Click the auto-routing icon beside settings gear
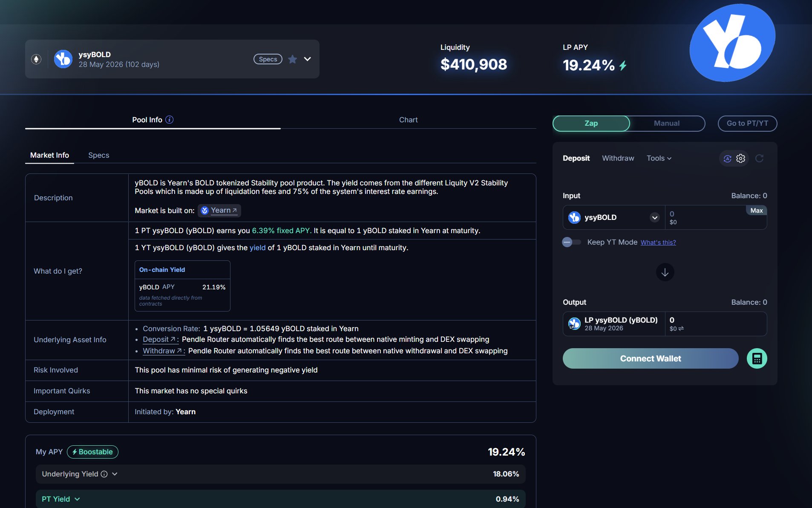Image resolution: width=812 pixels, height=508 pixels. [727, 159]
